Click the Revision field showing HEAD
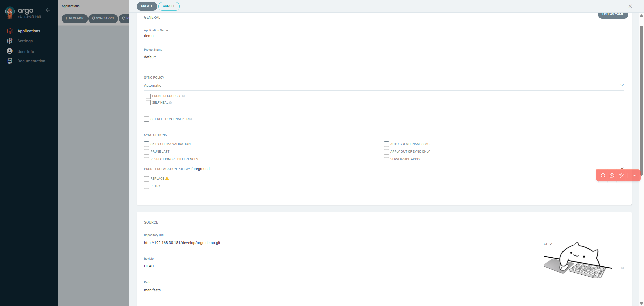Image resolution: width=644 pixels, height=306 pixels. (342, 266)
